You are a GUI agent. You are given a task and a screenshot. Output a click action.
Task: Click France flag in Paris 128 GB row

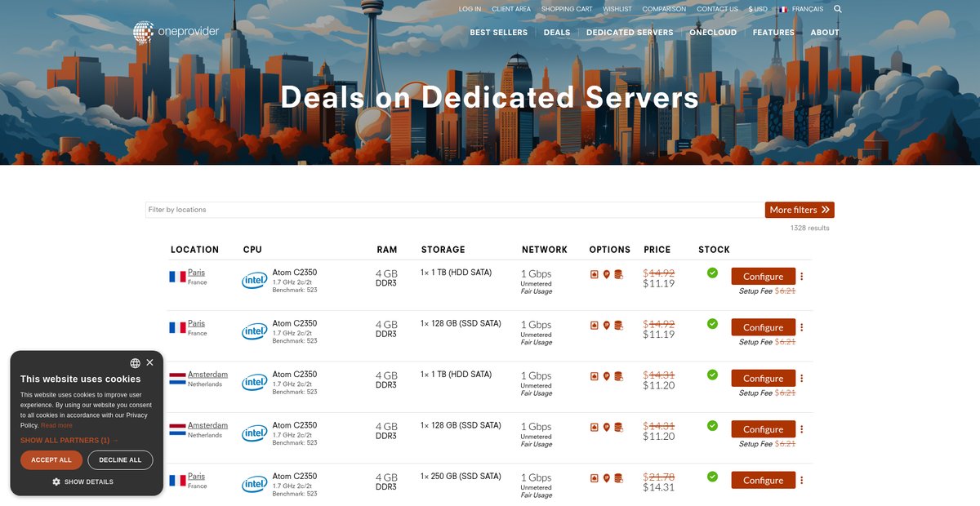point(177,327)
